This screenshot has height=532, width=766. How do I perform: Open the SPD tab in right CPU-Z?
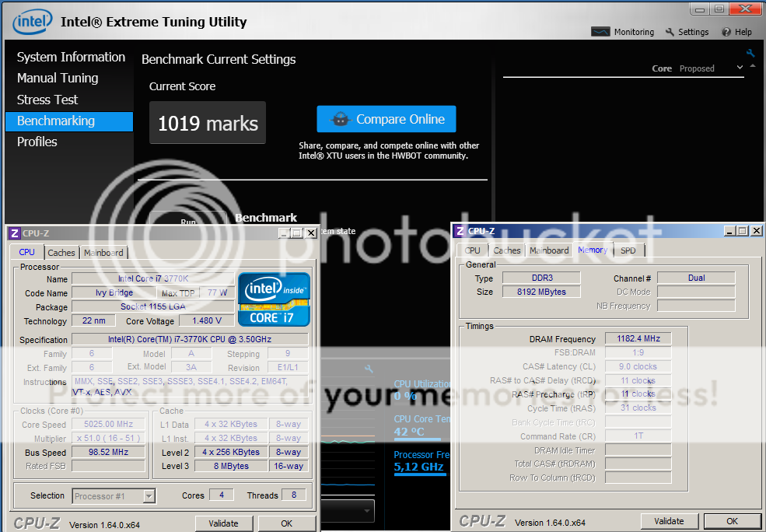point(628,250)
